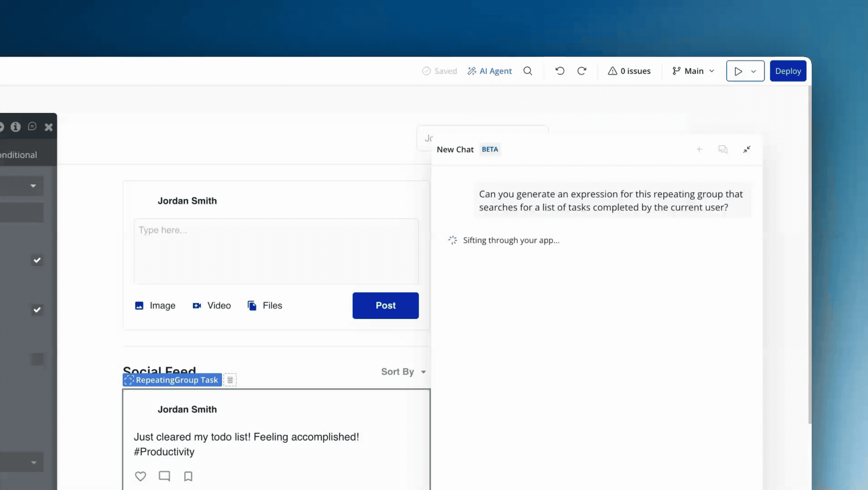This screenshot has width=868, height=490.
Task: Click the search magnifier icon
Action: (x=528, y=71)
